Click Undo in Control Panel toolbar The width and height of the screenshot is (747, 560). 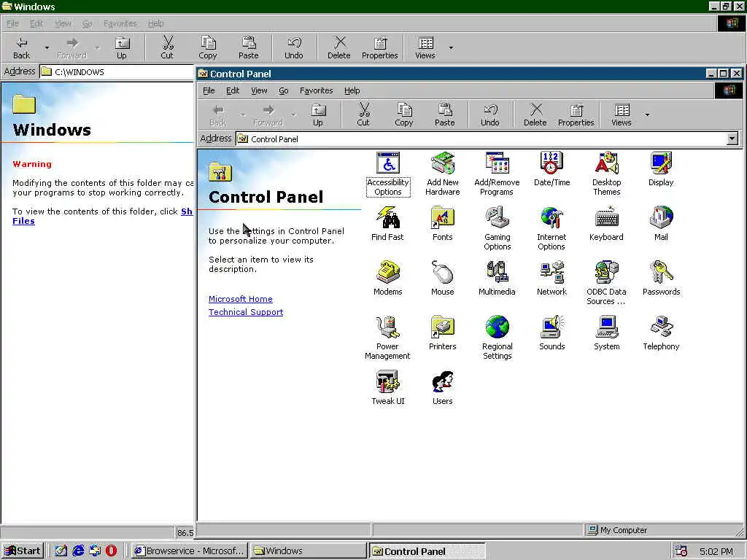coord(490,115)
